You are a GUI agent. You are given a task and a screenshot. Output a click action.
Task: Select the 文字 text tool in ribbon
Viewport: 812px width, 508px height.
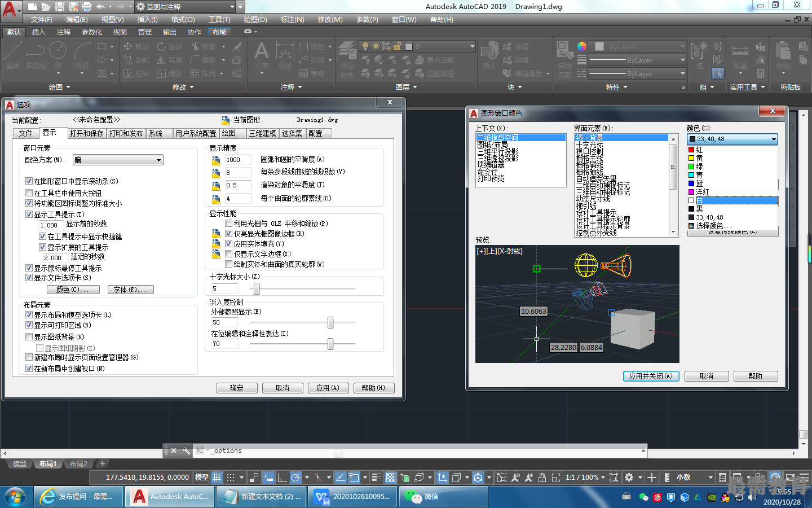point(261,55)
